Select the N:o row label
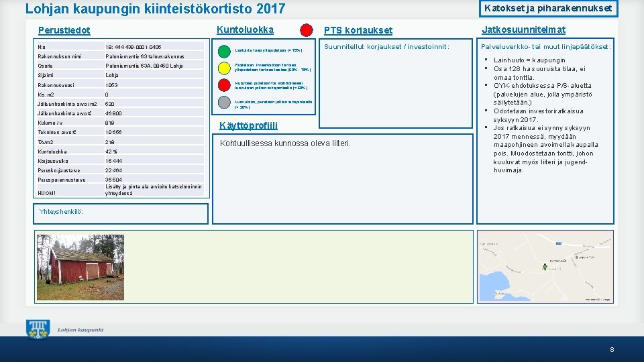Screen dimensions: 644x362 (42, 47)
